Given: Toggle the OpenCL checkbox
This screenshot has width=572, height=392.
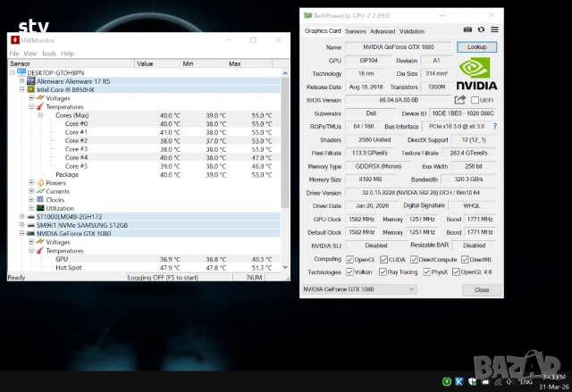Looking at the screenshot, I should 349,259.
